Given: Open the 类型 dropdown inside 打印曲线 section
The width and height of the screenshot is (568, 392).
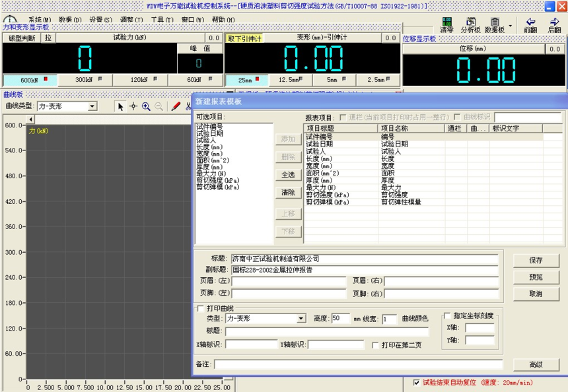Looking at the screenshot, I should (x=301, y=319).
